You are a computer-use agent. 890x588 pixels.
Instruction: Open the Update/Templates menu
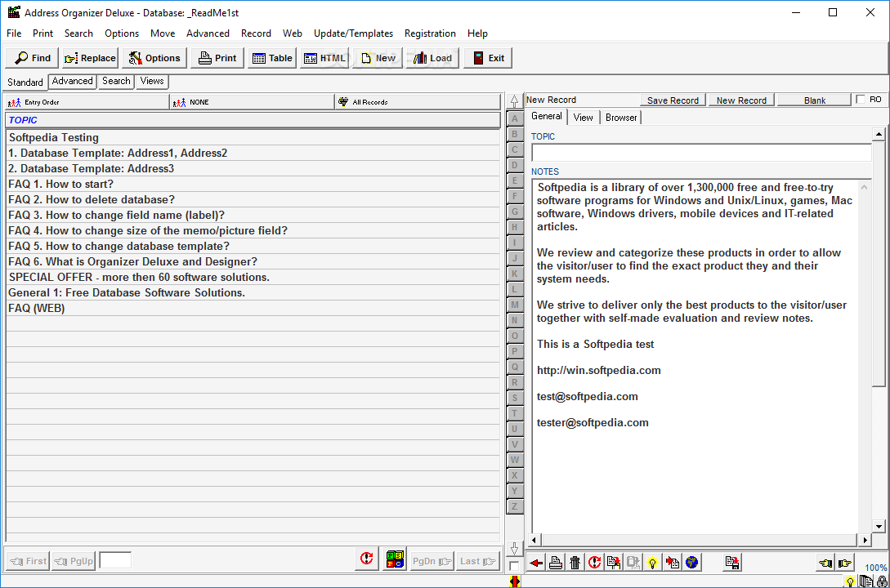[x=353, y=33]
